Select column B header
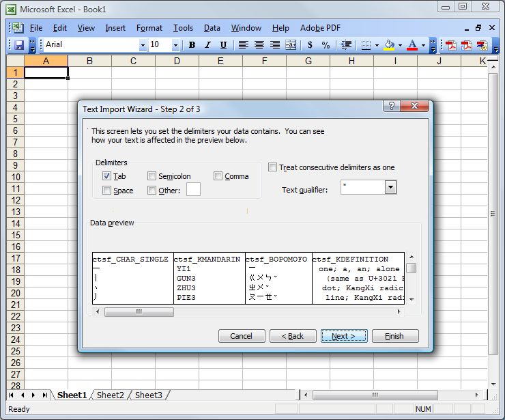Screen dimensions: 505x420 coord(89,61)
